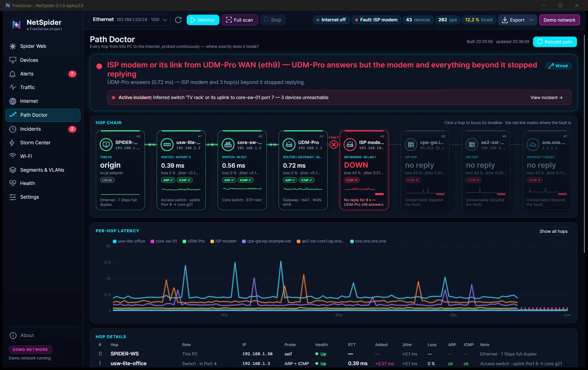
Task: Run a Full scan
Action: coord(240,20)
